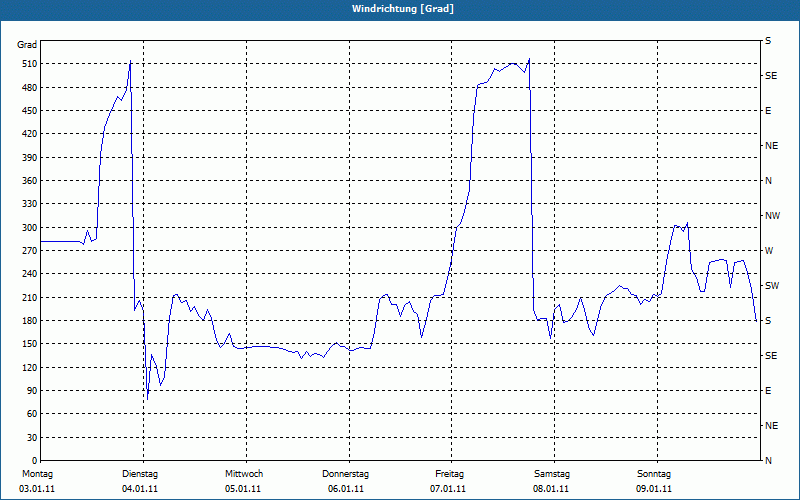
Task: Select the 420 value on the left axis
Action: tap(29, 134)
